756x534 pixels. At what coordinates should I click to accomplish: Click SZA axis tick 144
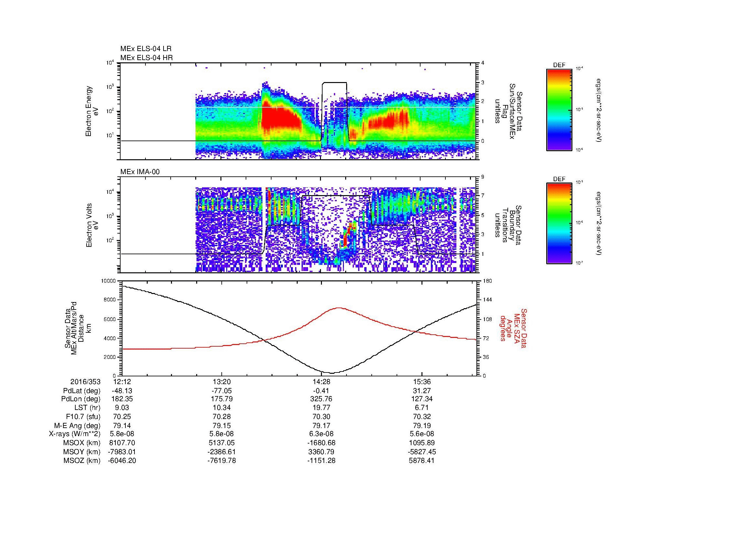pyautogui.click(x=487, y=300)
